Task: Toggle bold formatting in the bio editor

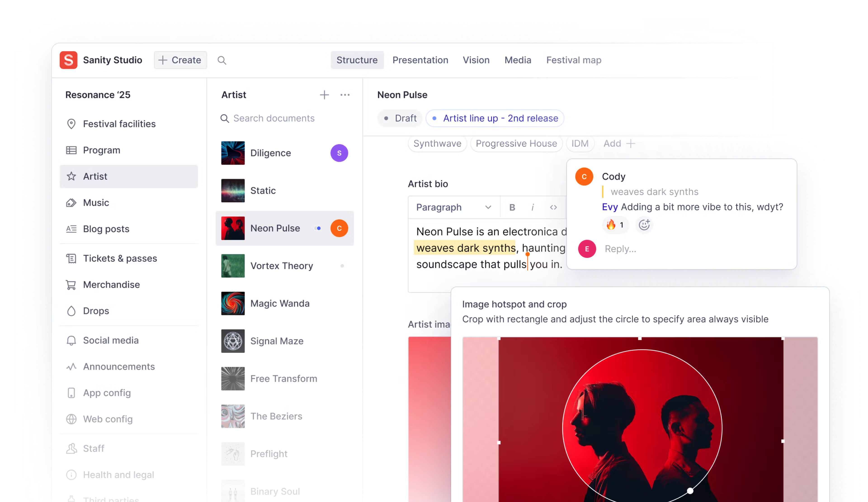Action: (512, 207)
